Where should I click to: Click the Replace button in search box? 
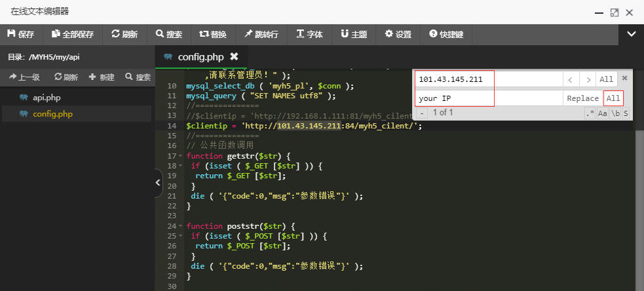(582, 98)
